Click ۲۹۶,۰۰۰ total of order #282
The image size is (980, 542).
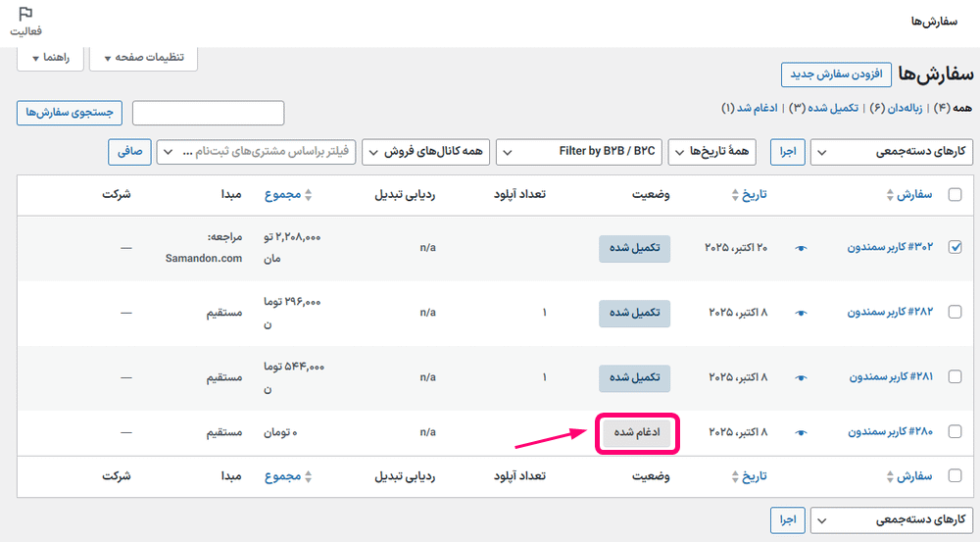click(x=292, y=313)
